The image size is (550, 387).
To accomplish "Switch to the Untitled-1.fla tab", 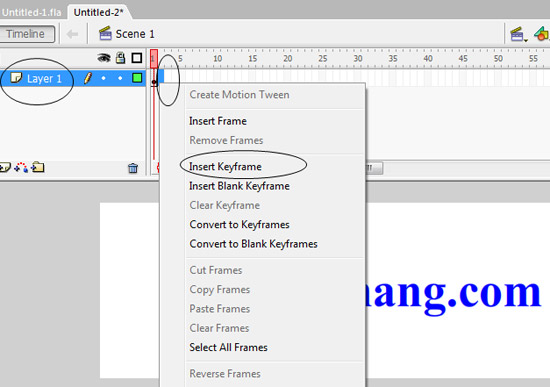I will tap(31, 13).
